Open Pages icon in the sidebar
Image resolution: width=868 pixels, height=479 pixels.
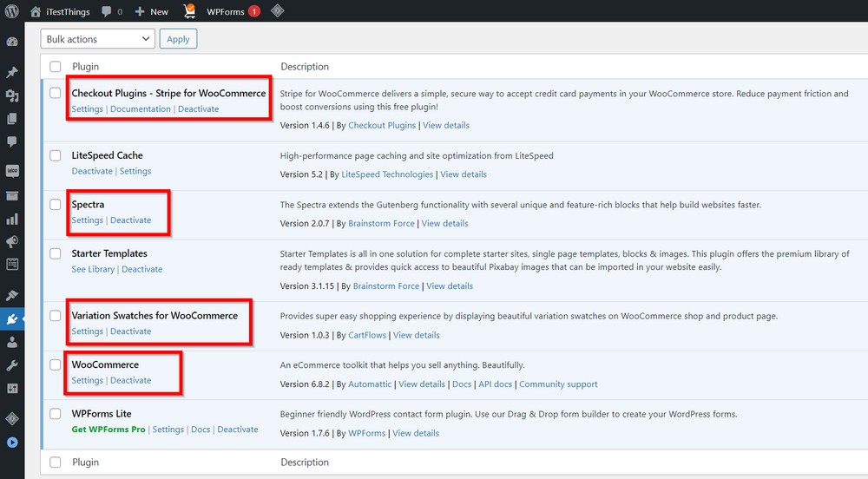[x=12, y=118]
